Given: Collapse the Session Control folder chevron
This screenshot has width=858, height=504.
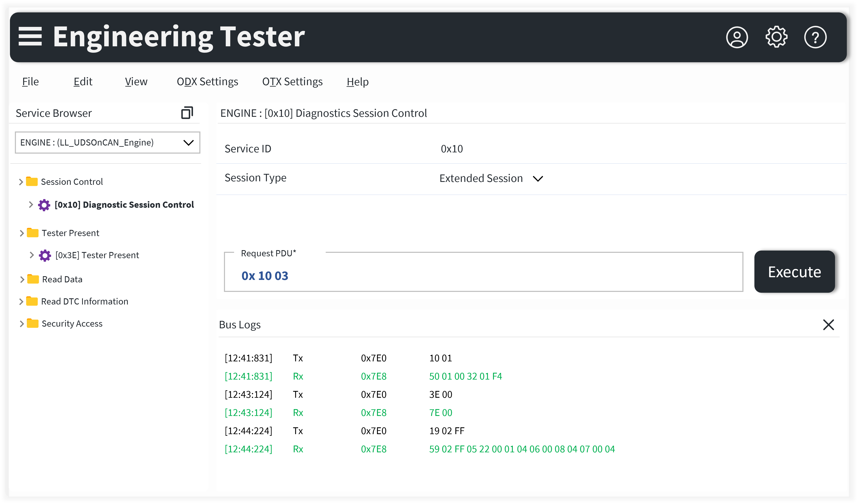Looking at the screenshot, I should click(x=21, y=182).
